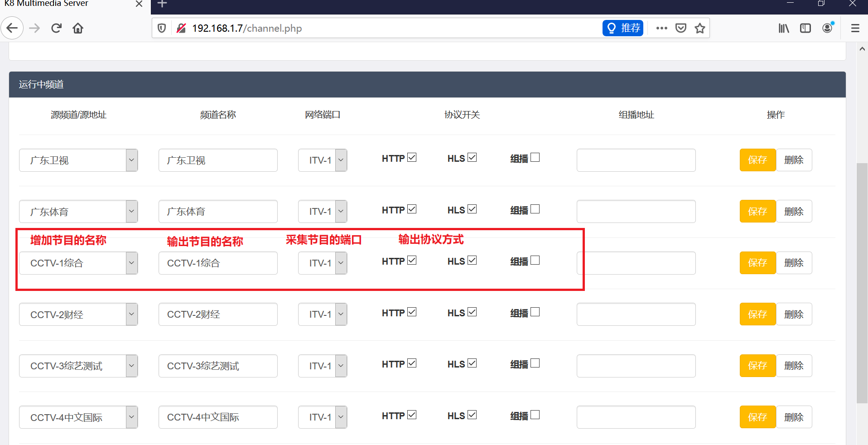
Task: Open the browser home page
Action: click(78, 28)
